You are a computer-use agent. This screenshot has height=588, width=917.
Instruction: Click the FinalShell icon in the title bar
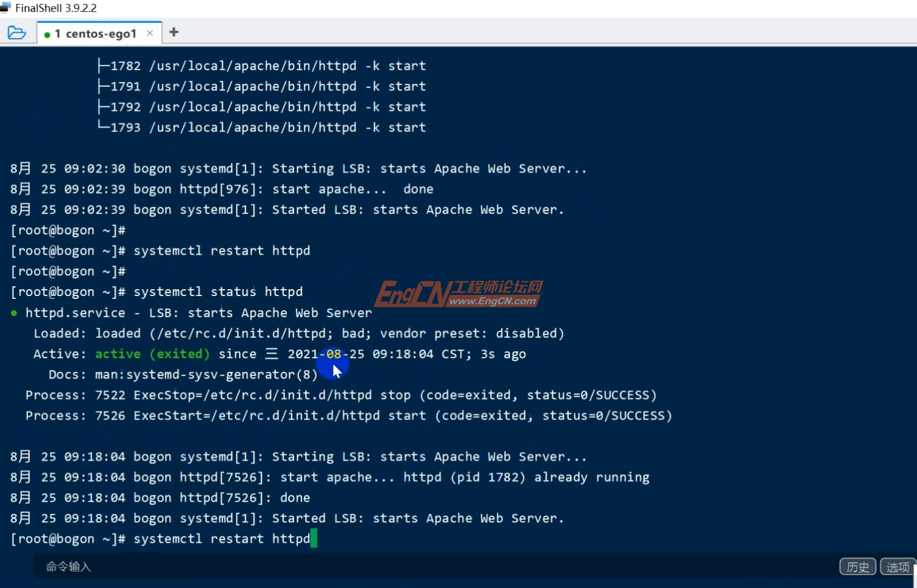tap(6, 7)
